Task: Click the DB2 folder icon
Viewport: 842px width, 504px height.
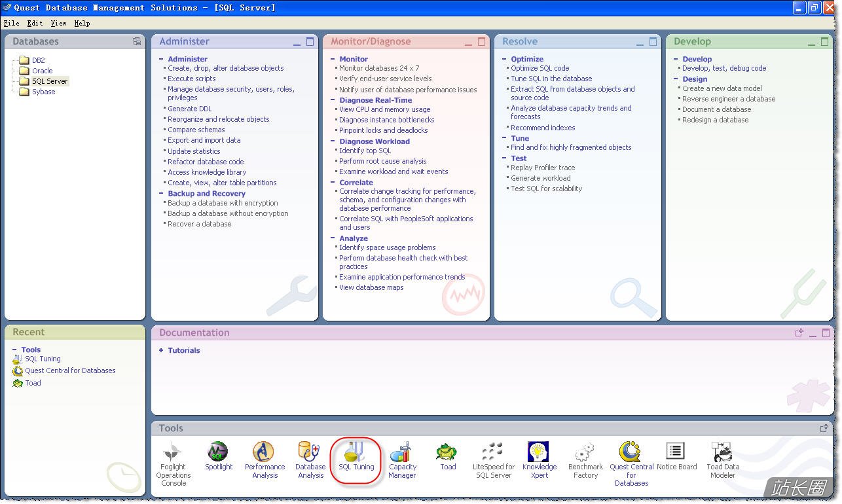Action: click(x=24, y=60)
